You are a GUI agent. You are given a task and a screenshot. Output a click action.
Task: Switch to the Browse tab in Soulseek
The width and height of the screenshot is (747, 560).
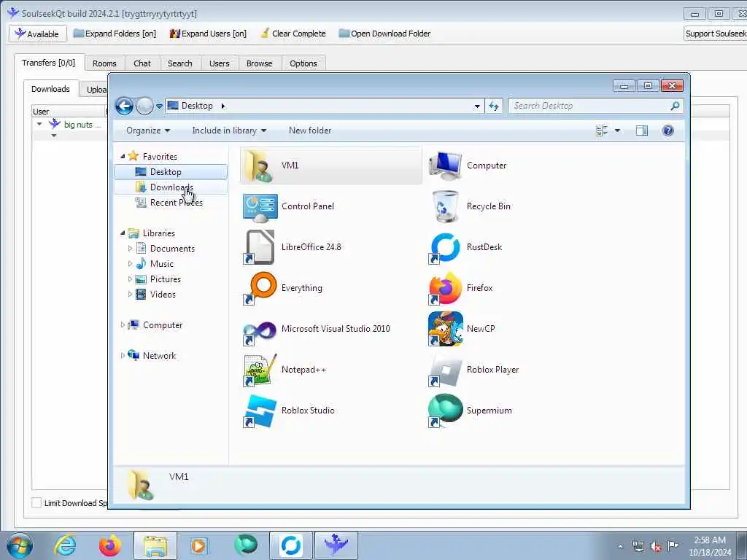coord(259,63)
